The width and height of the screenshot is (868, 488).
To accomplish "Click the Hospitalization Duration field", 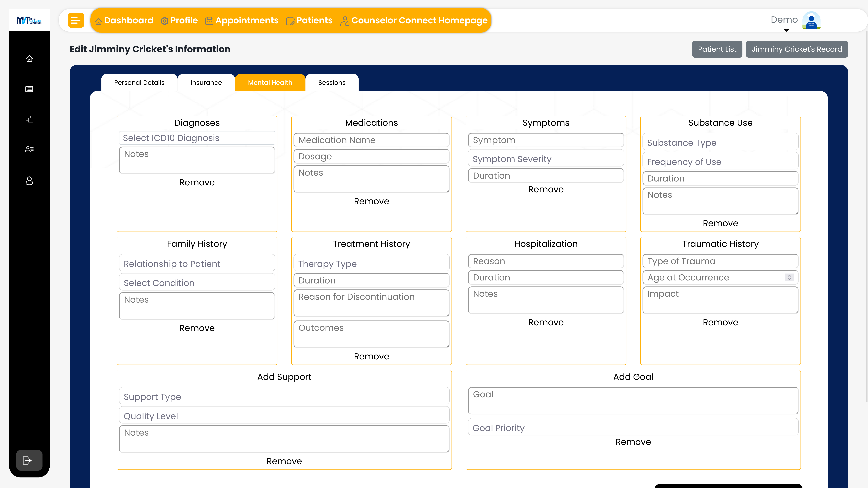I will (546, 277).
